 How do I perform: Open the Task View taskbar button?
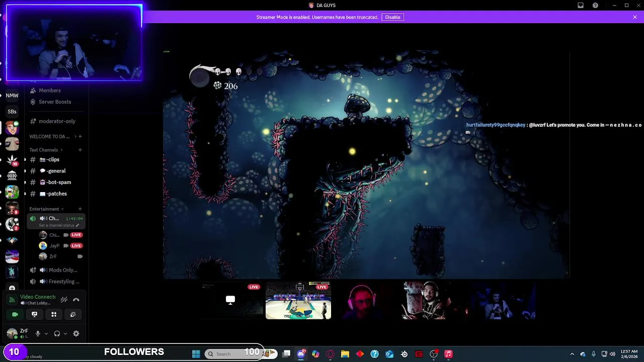pyautogui.click(x=286, y=354)
